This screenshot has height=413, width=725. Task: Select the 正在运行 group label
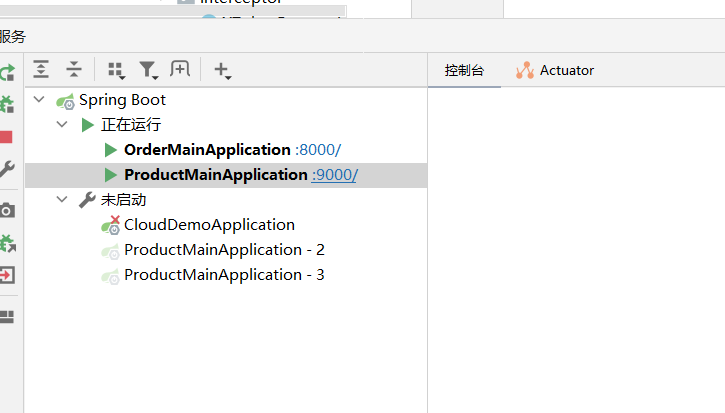point(131,125)
